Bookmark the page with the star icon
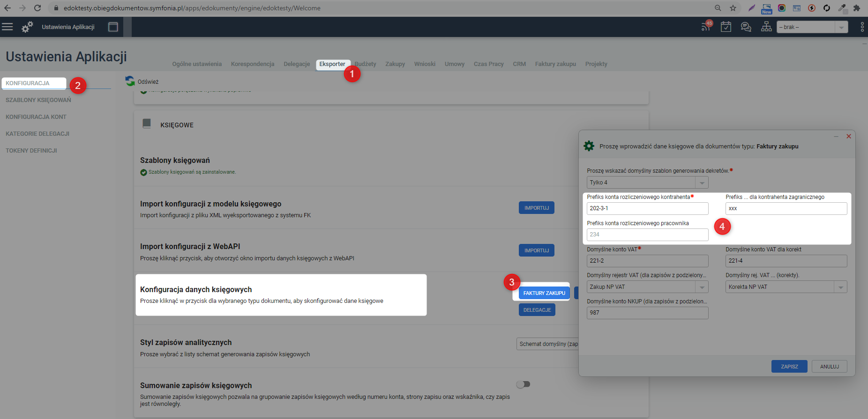This screenshot has width=868, height=419. (733, 8)
